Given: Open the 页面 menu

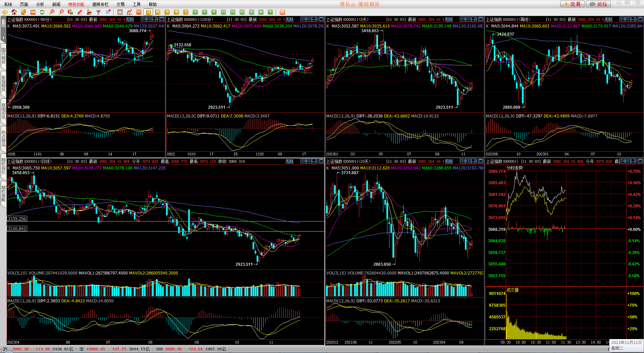Looking at the screenshot, I should (x=24, y=4).
